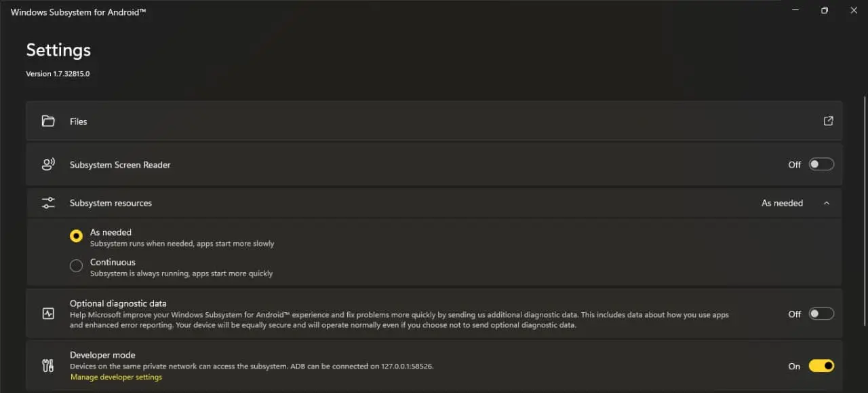Click the Files folder icon
The width and height of the screenshot is (868, 393).
(x=48, y=121)
